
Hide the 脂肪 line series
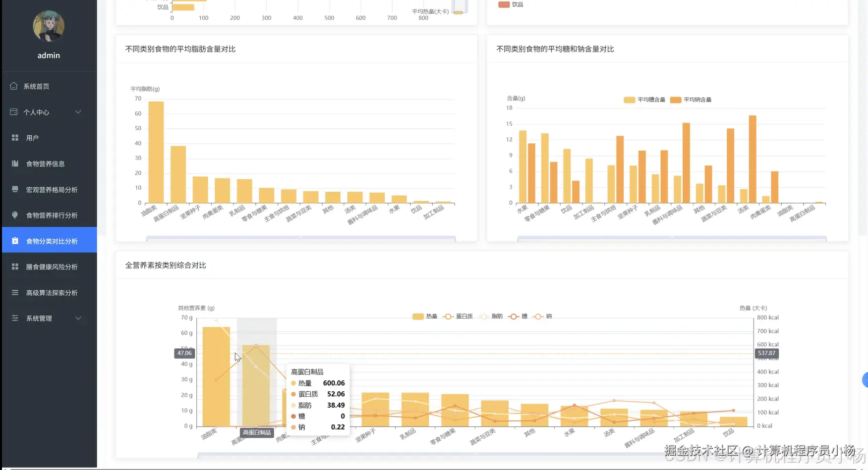pyautogui.click(x=491, y=316)
